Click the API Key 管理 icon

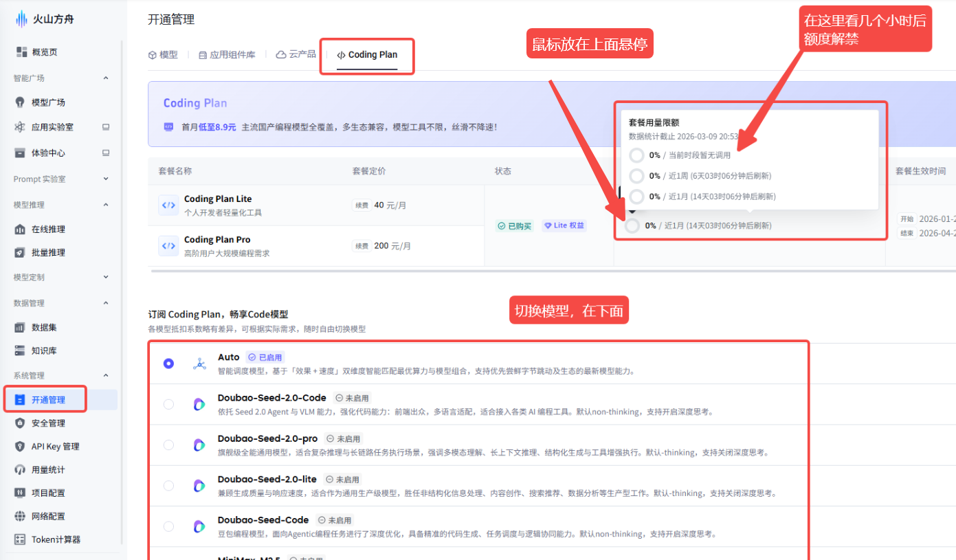20,447
